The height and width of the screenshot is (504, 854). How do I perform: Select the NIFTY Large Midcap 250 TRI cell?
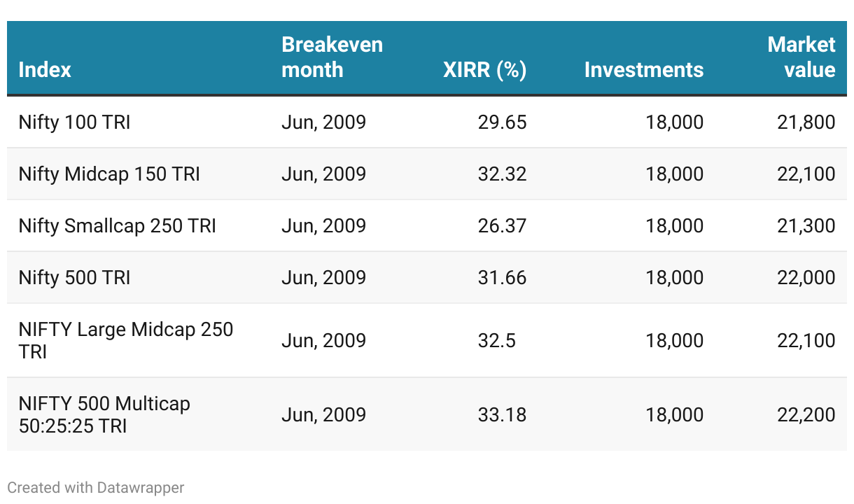125,340
